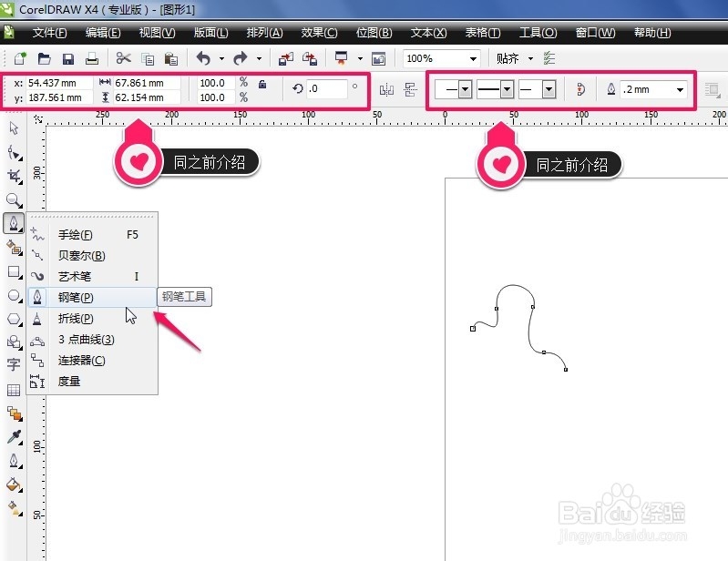Open the 编辑(E) menu
This screenshot has width=728, height=561.
[x=103, y=33]
